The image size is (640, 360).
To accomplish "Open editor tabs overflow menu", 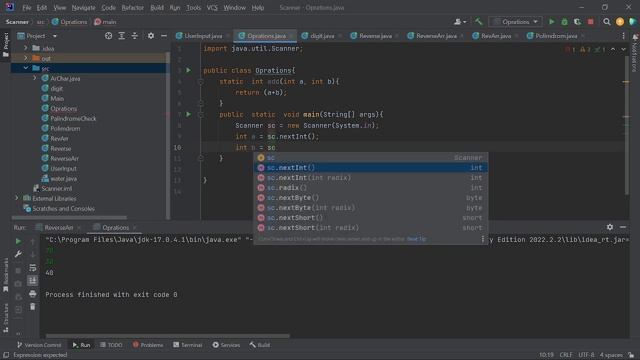I will click(x=623, y=36).
